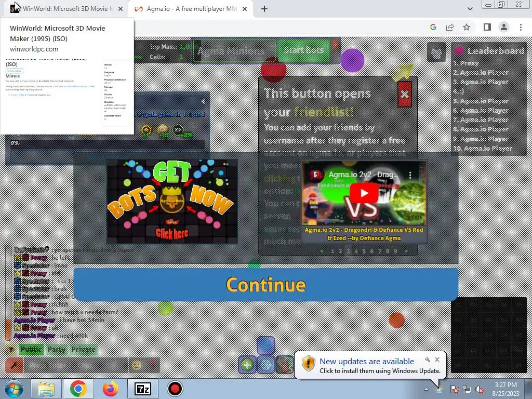532x399 pixels.
Task: Close the WinWorld browser tab
Action: tap(121, 9)
